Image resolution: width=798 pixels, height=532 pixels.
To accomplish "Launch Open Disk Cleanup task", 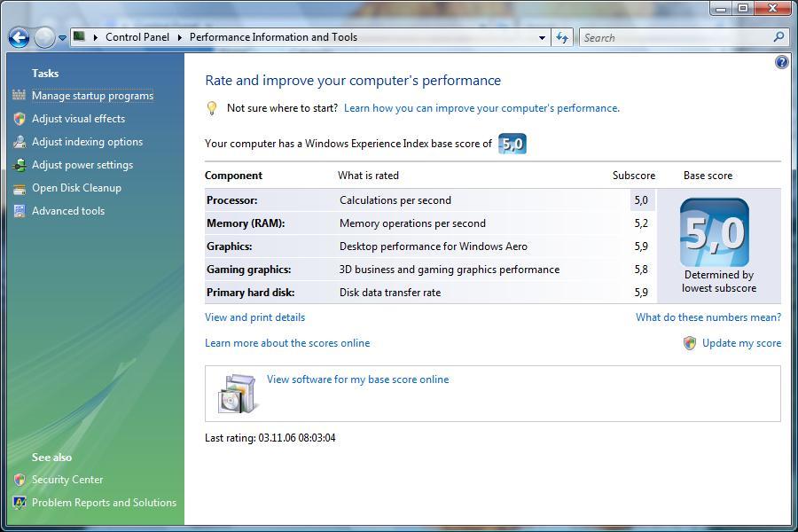I will pyautogui.click(x=76, y=188).
